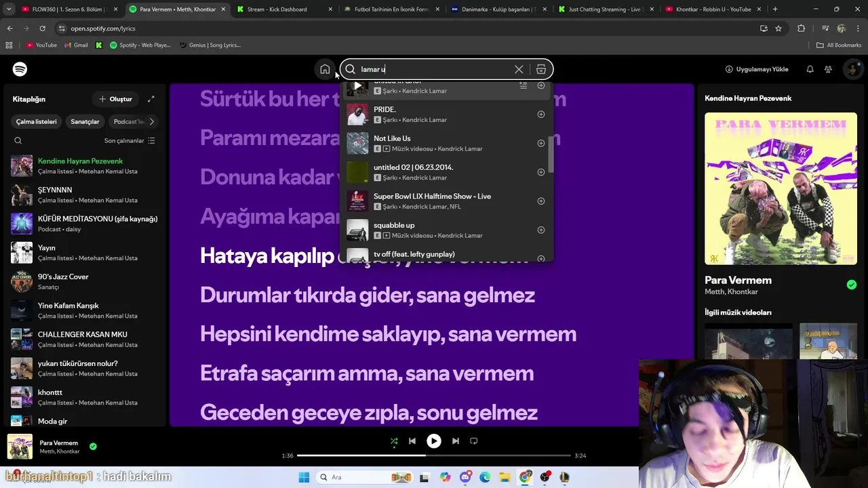Open the Browse icon in search bar
Image resolution: width=868 pixels, height=488 pixels.
tap(541, 69)
